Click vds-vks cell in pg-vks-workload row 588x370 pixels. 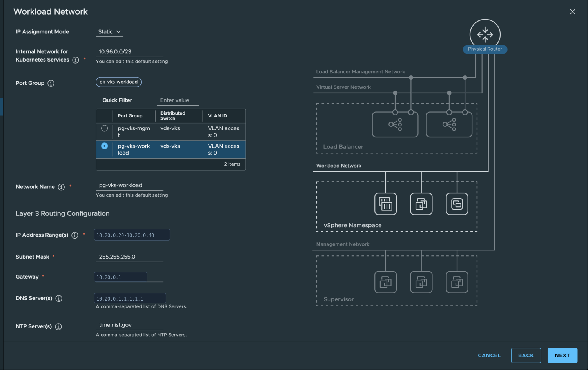[170, 146]
